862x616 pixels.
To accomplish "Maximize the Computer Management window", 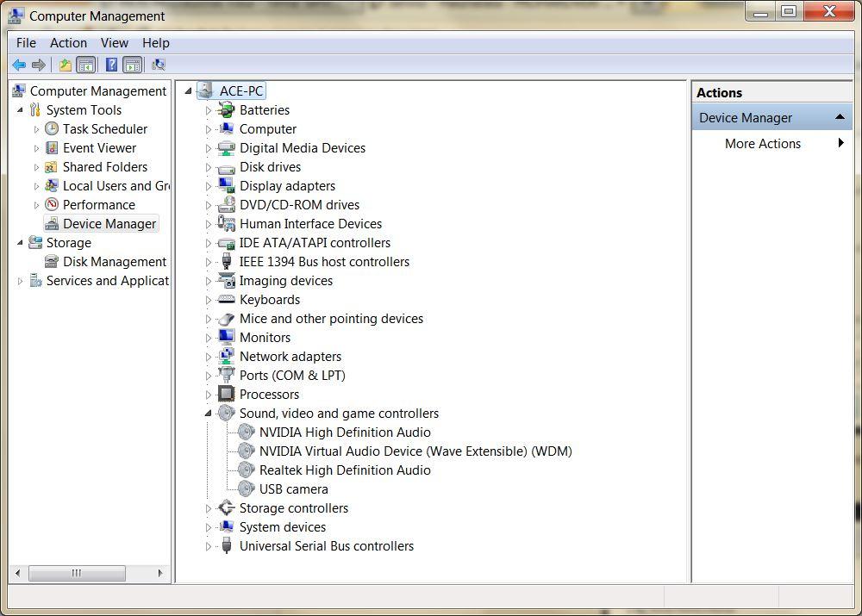I will (x=789, y=12).
